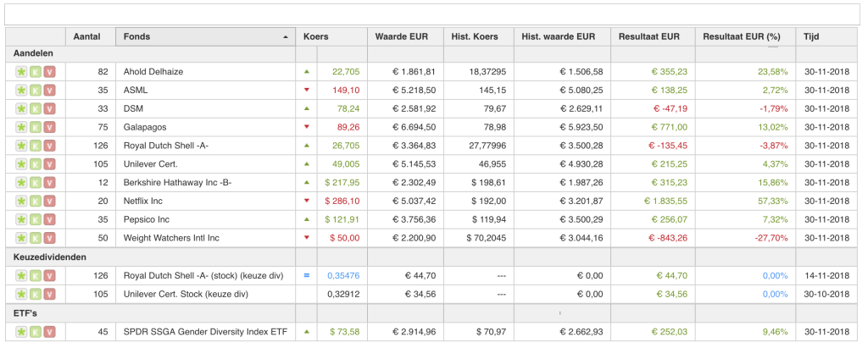Click the red down arrow in Weight Watchers row

(306, 239)
